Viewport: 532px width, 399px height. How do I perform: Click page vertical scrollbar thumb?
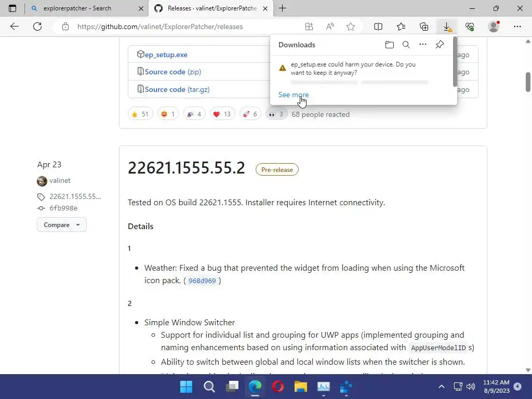coord(528,82)
